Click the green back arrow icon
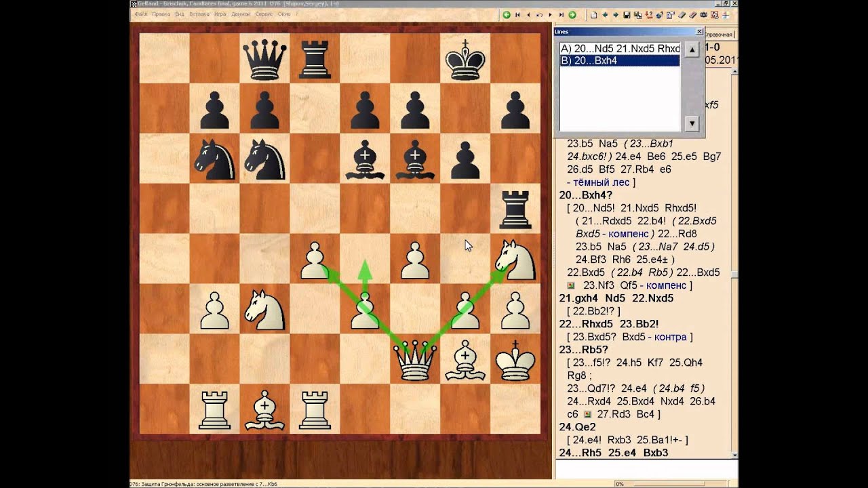Image resolution: width=868 pixels, height=488 pixels. click(507, 15)
